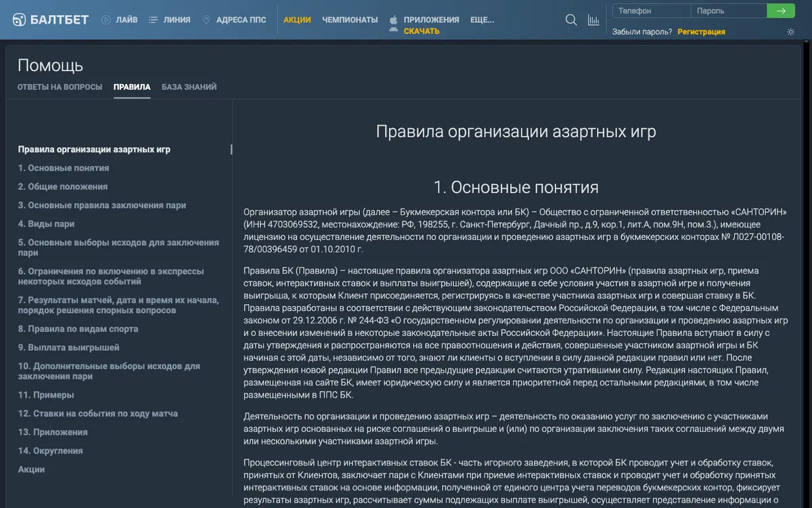The width and height of the screenshot is (812, 508).
Task: Toggle the light theme sun icon
Action: coord(791,32)
